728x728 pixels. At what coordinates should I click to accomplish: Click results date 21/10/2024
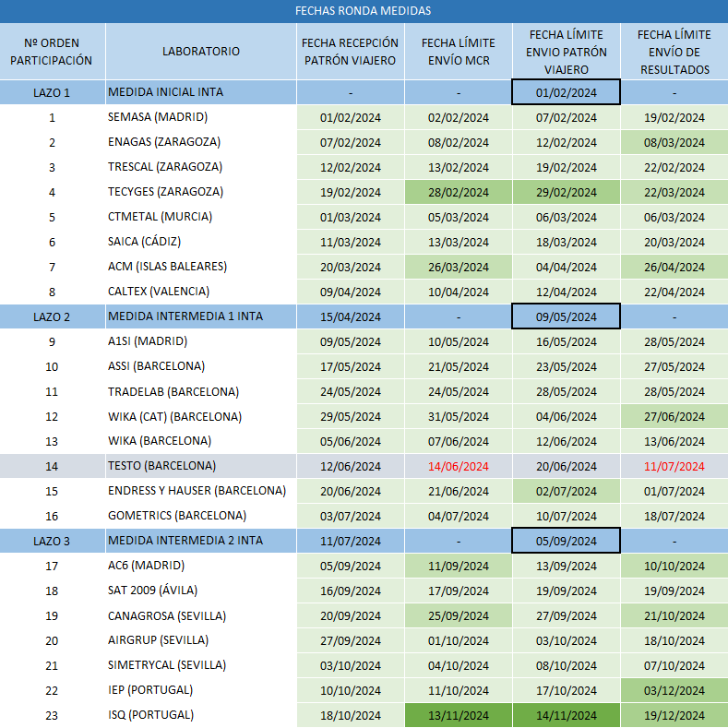(x=674, y=615)
